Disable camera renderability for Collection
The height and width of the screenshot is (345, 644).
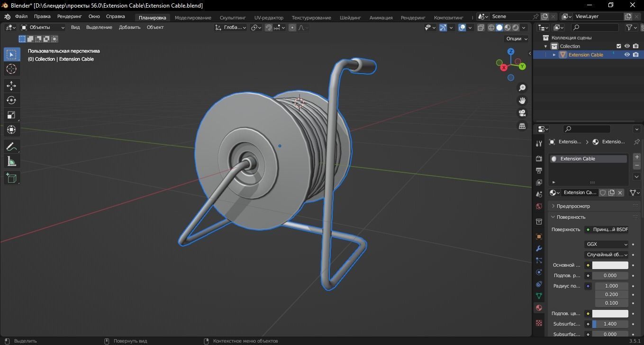tap(635, 46)
